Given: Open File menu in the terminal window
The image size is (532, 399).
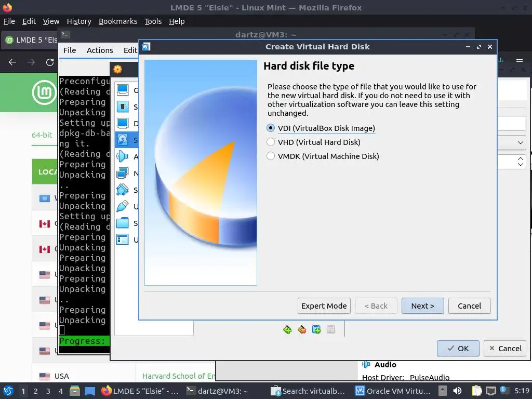Looking at the screenshot, I should [x=70, y=50].
